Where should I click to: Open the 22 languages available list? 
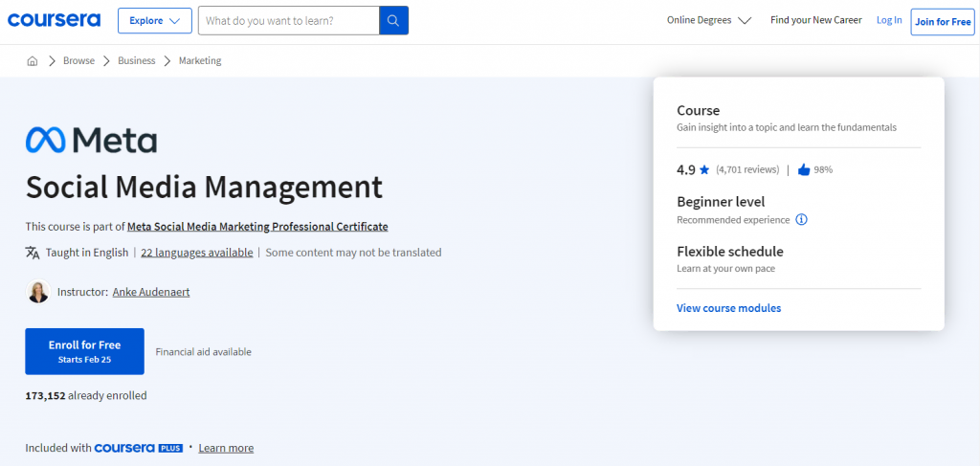(x=197, y=253)
